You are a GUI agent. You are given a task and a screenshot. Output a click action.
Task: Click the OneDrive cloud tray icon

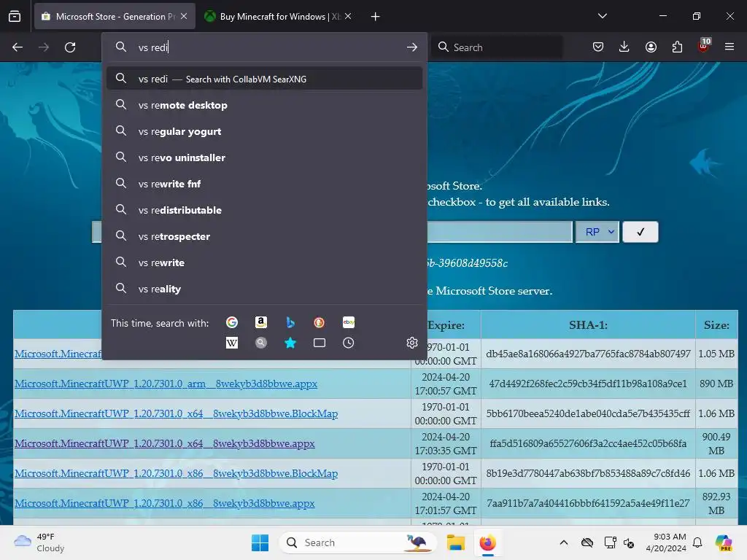click(587, 542)
